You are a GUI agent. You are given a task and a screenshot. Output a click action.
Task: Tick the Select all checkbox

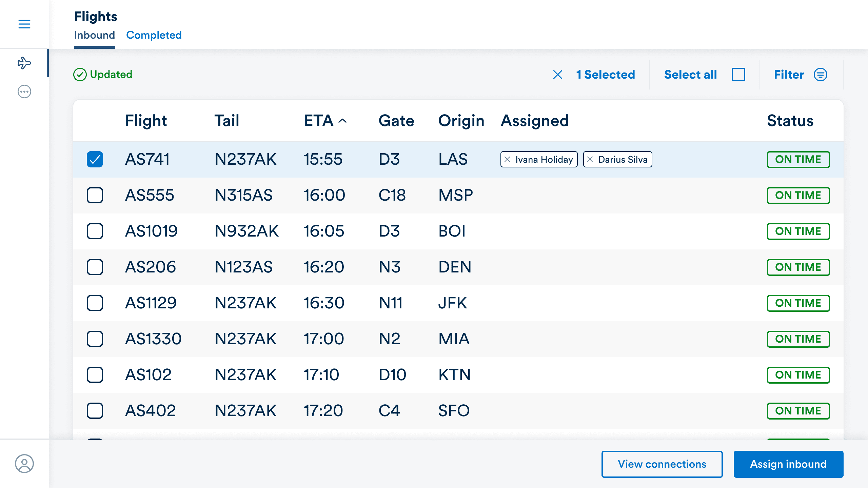coord(738,75)
